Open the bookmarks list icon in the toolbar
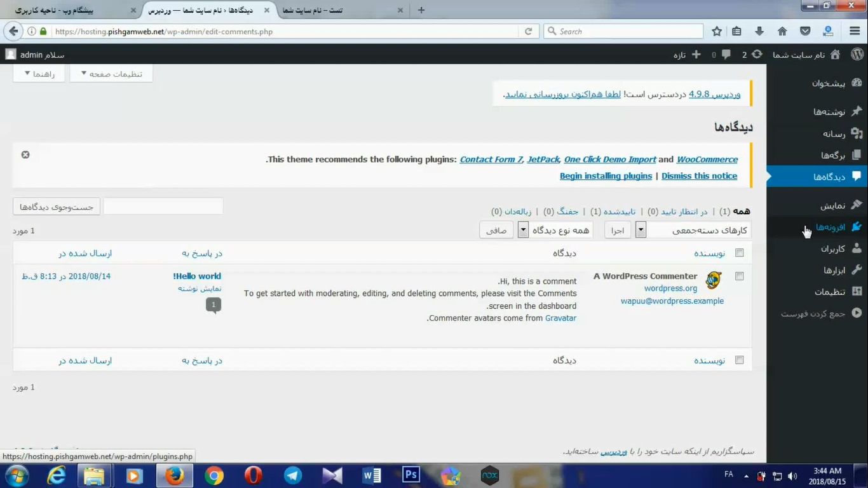 [x=737, y=31]
